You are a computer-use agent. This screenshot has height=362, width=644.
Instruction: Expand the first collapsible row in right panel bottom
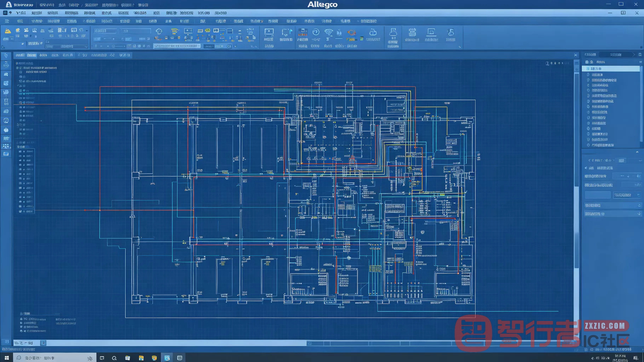tap(613, 205)
